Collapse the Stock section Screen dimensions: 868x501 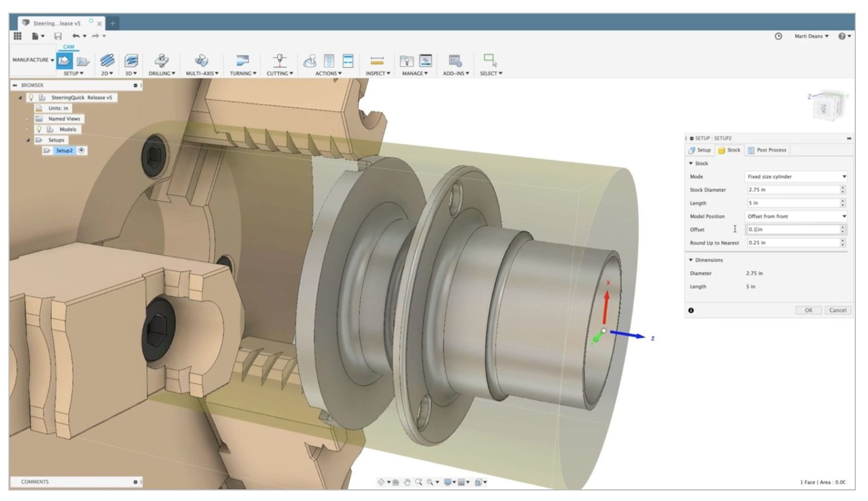[690, 163]
